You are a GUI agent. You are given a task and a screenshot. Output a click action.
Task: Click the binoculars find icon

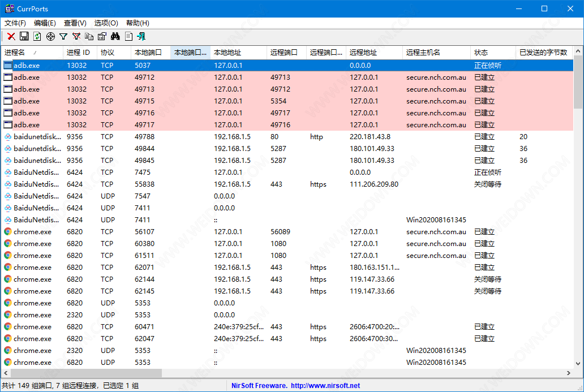(x=115, y=36)
